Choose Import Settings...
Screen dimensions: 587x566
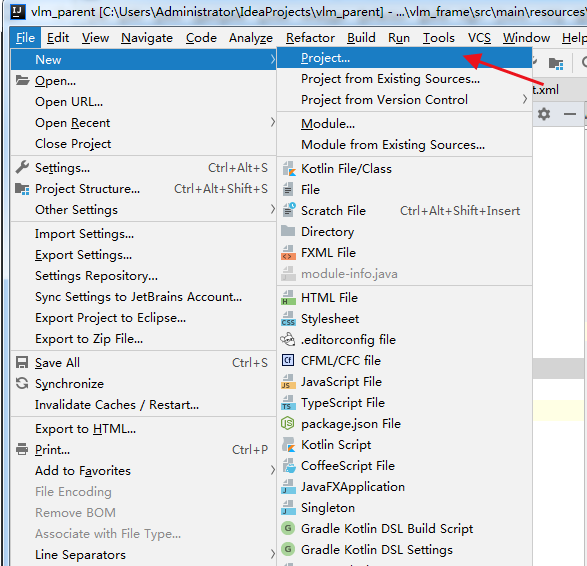coord(144,234)
